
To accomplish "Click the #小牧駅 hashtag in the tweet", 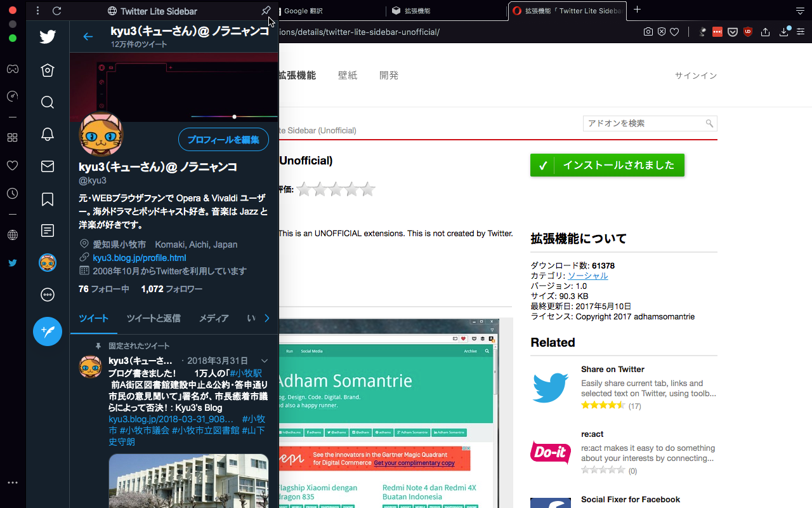I will tap(246, 373).
